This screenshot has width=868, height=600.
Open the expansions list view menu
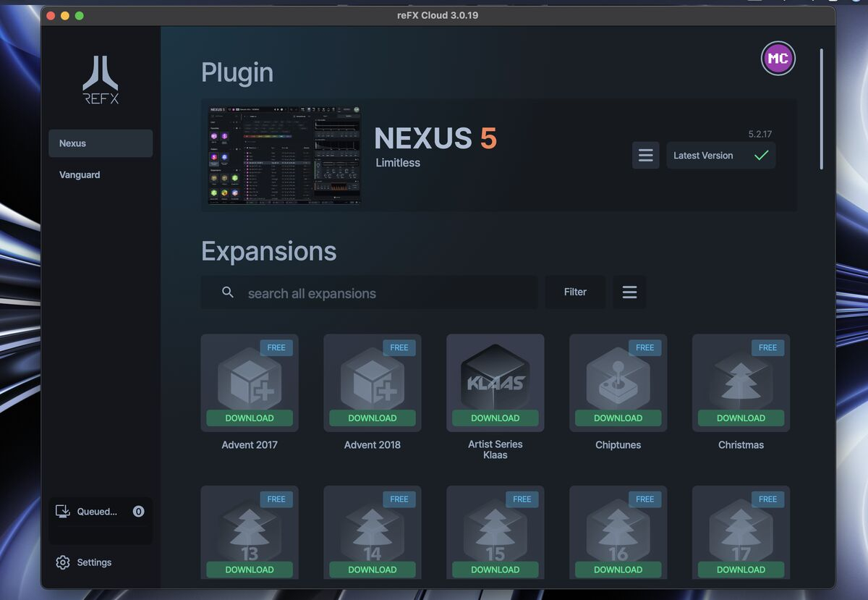629,292
